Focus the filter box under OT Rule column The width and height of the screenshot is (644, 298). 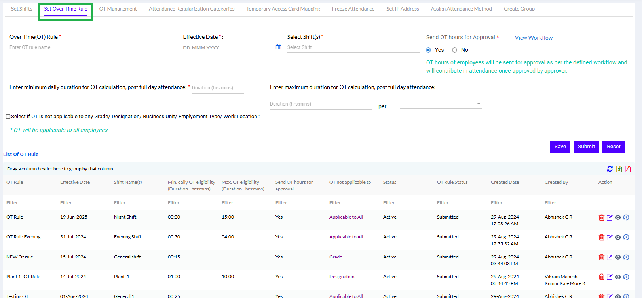[30, 203]
